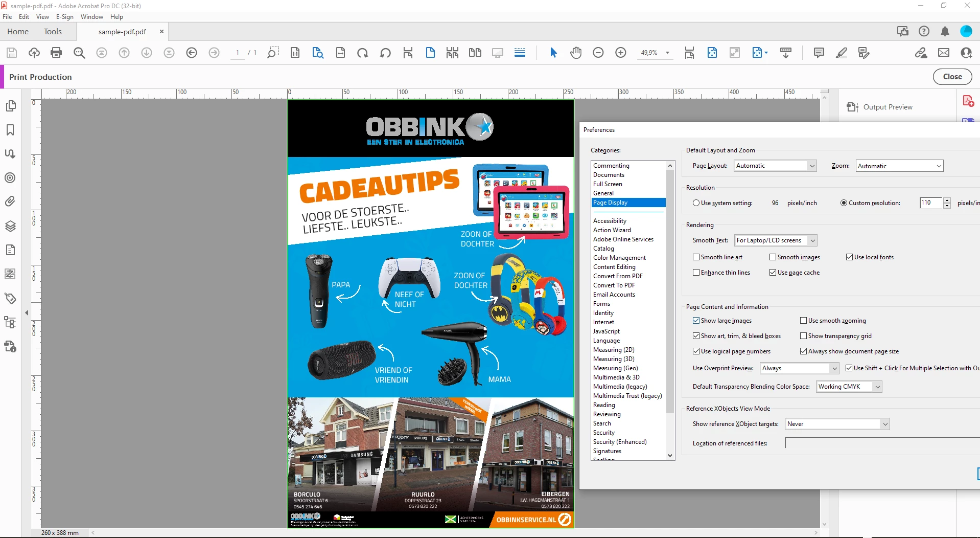Open the highlighter pen tool
The height and width of the screenshot is (538, 980).
842,53
